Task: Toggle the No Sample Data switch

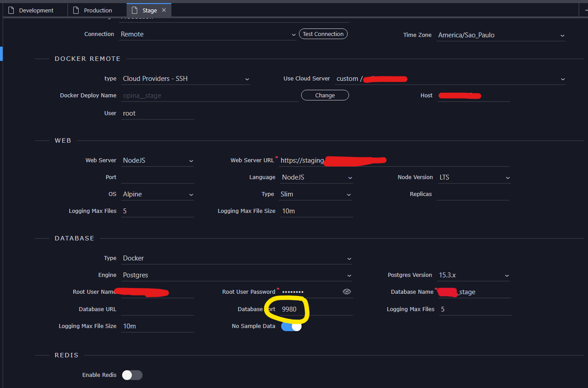Action: [291, 326]
